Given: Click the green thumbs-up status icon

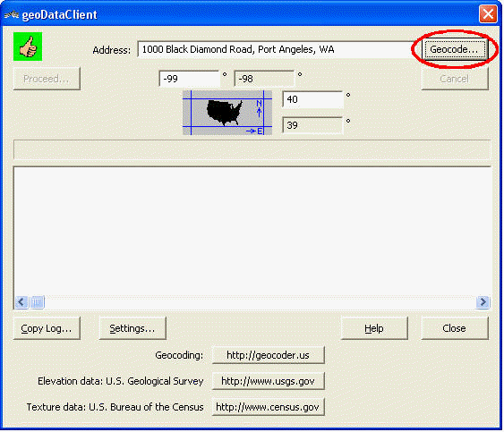Looking at the screenshot, I should click(28, 47).
